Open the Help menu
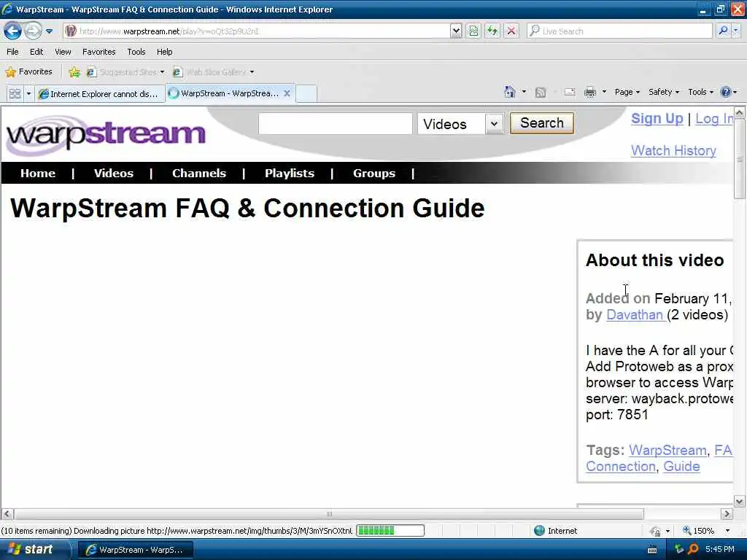The width and height of the screenshot is (747, 560). point(164,52)
